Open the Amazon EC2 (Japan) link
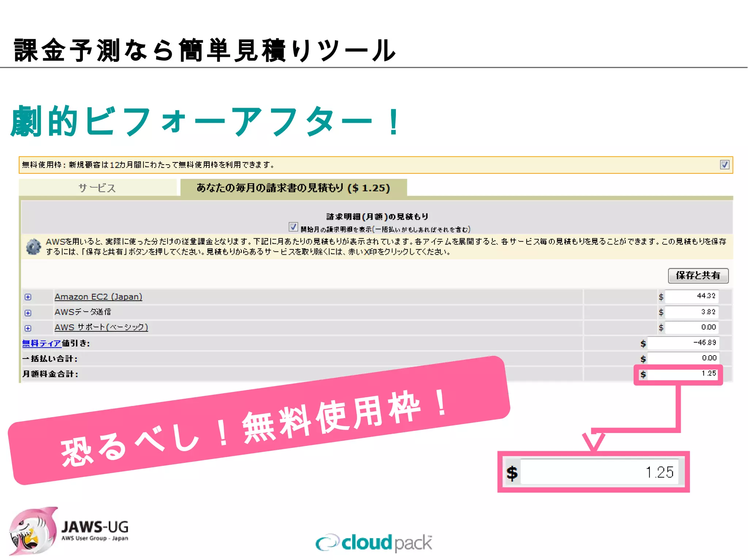 [x=98, y=297]
